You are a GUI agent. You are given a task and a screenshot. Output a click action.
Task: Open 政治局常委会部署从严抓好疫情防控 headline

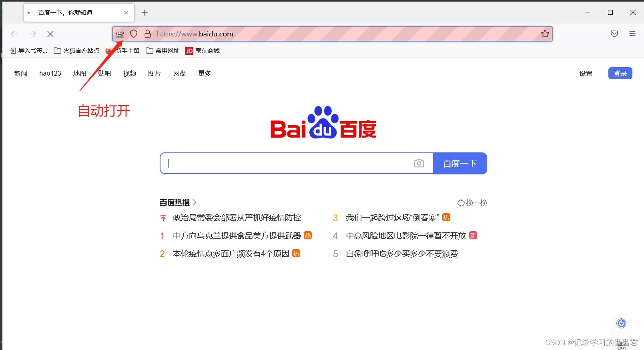237,218
